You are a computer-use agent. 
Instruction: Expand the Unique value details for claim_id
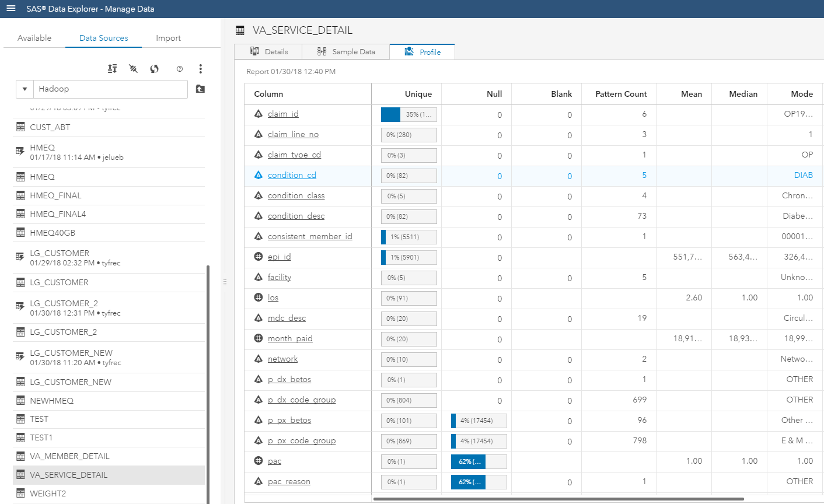click(408, 114)
